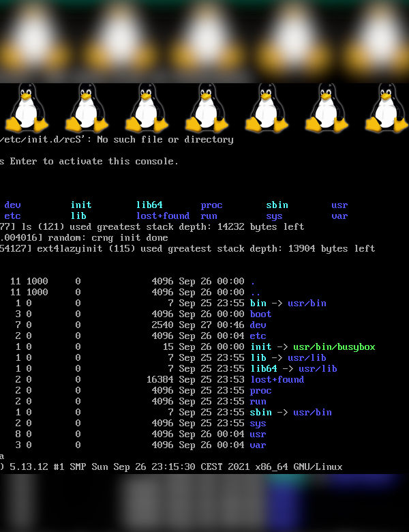
Task: Click 'etc' in the long listing row
Action: [258, 336]
